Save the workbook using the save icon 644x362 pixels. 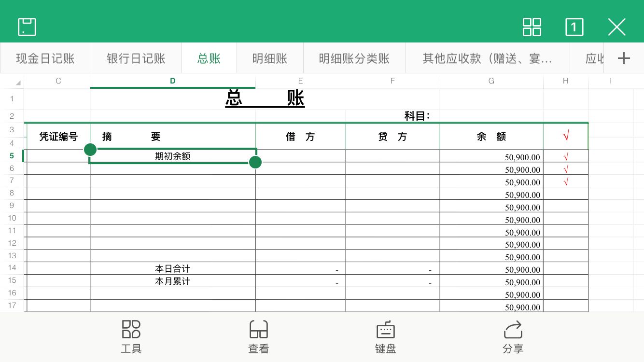(x=27, y=27)
